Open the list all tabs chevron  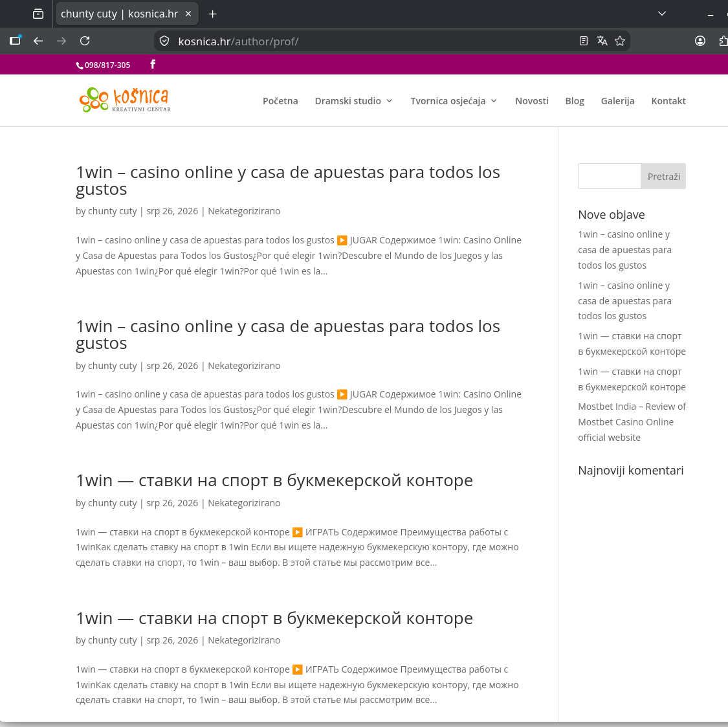coord(662,14)
